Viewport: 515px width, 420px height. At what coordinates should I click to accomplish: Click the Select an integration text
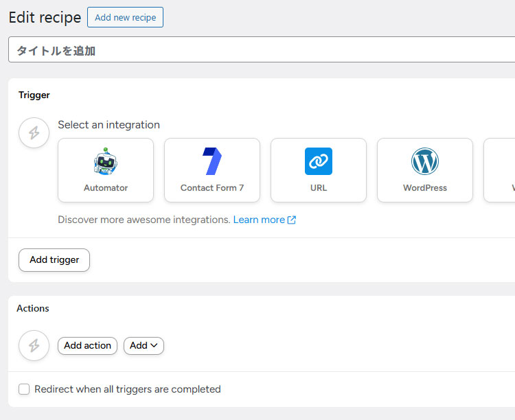coord(108,125)
